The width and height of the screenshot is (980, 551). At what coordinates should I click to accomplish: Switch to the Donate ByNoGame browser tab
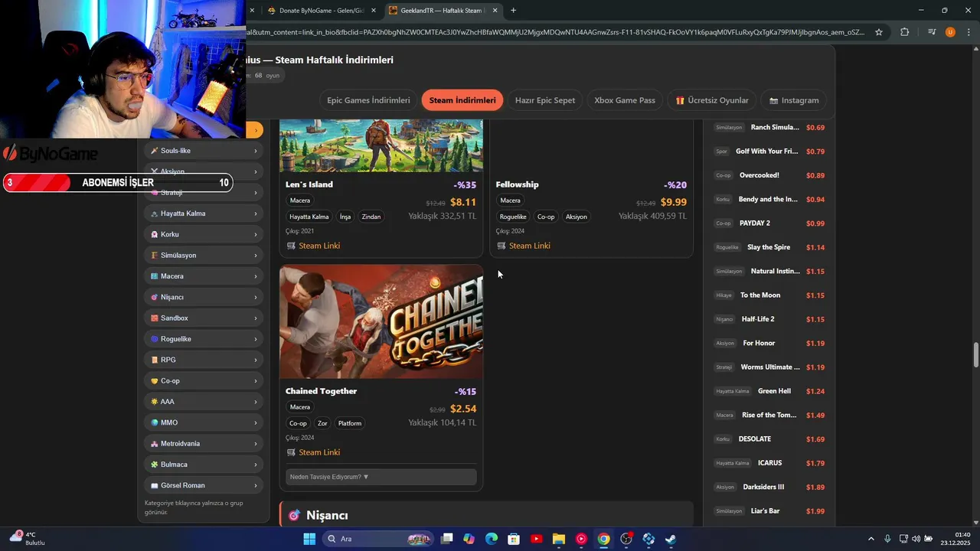(321, 11)
